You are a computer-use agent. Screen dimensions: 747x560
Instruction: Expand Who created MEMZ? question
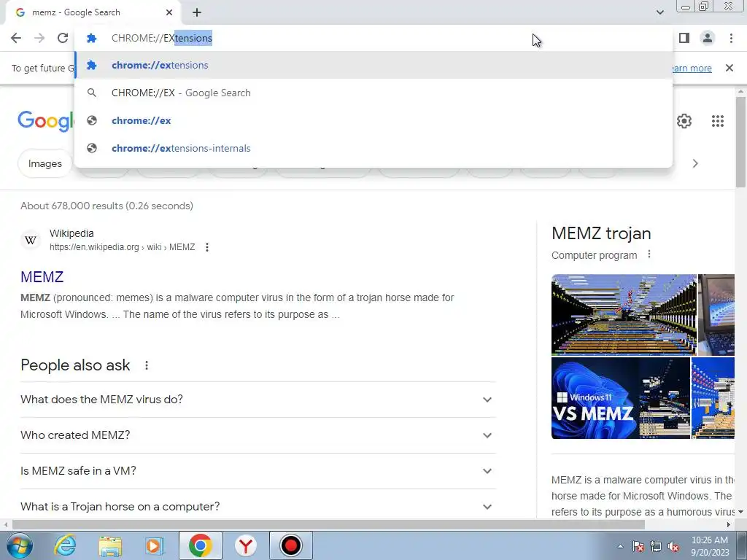pyautogui.click(x=258, y=435)
